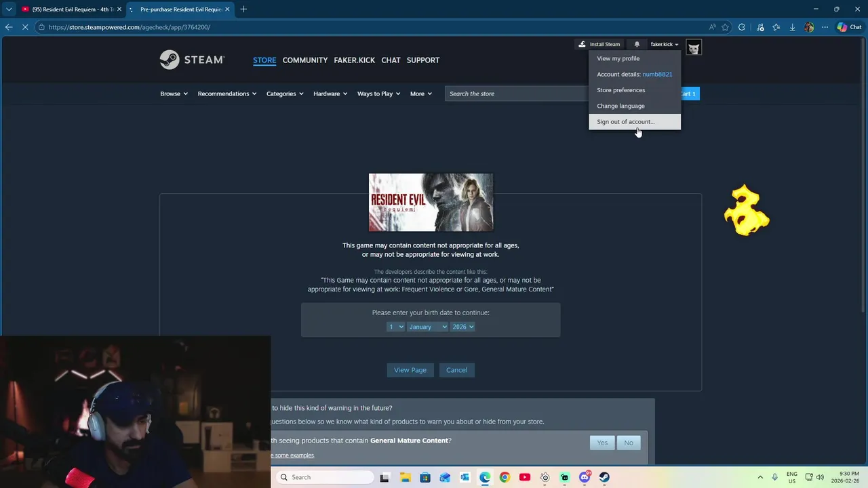Click the Cancel button
Screen dimensions: 868x488
click(x=456, y=370)
